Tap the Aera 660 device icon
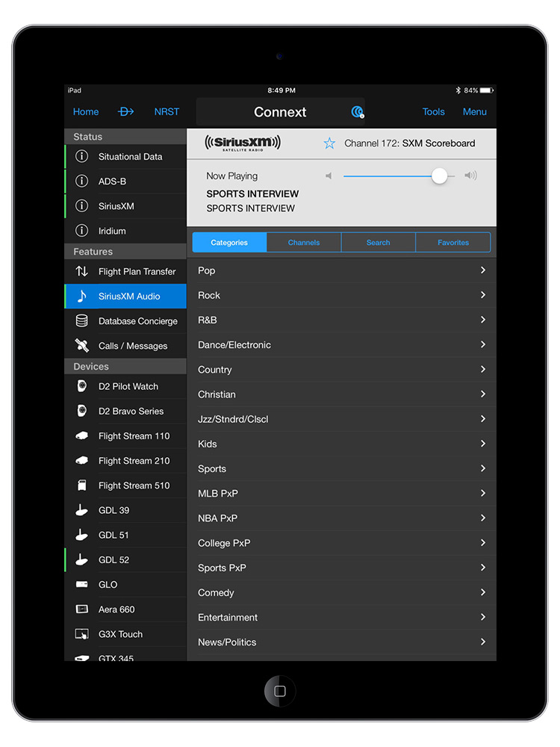 tap(82, 609)
